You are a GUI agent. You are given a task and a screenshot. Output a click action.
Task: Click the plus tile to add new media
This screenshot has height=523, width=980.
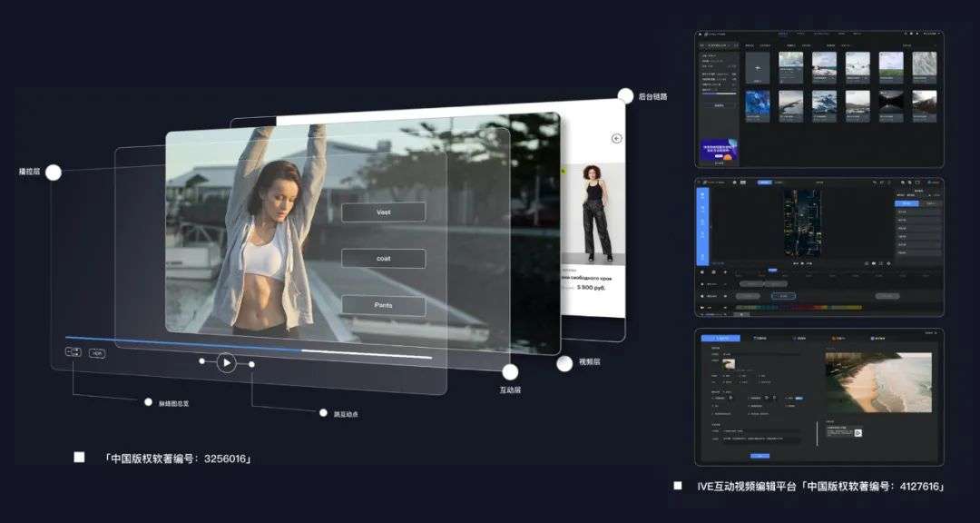[x=758, y=67]
